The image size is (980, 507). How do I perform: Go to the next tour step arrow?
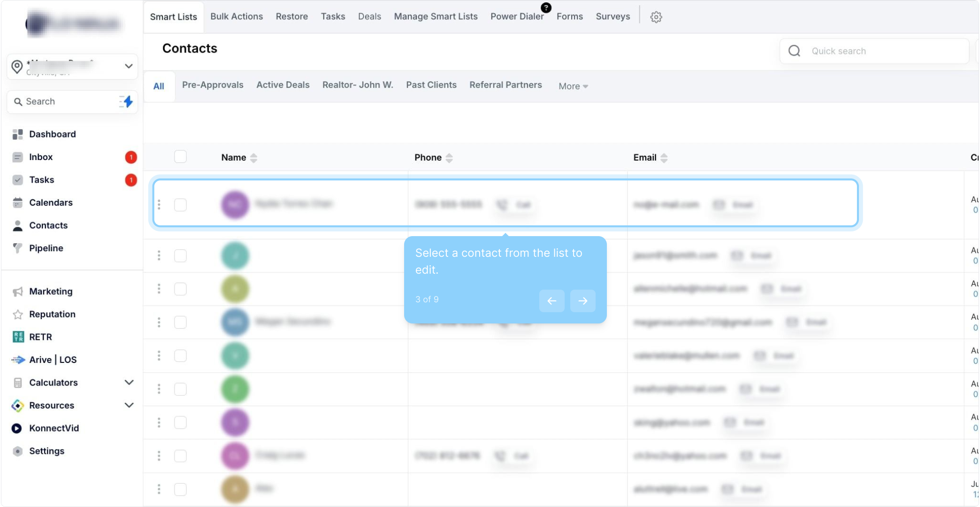[x=582, y=300]
